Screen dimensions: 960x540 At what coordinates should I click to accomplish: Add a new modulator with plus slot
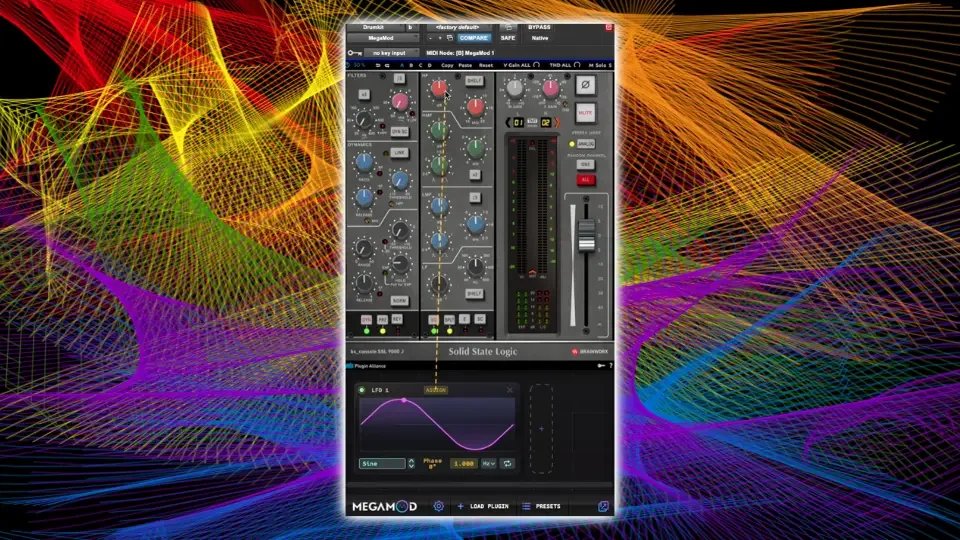pyautogui.click(x=541, y=429)
